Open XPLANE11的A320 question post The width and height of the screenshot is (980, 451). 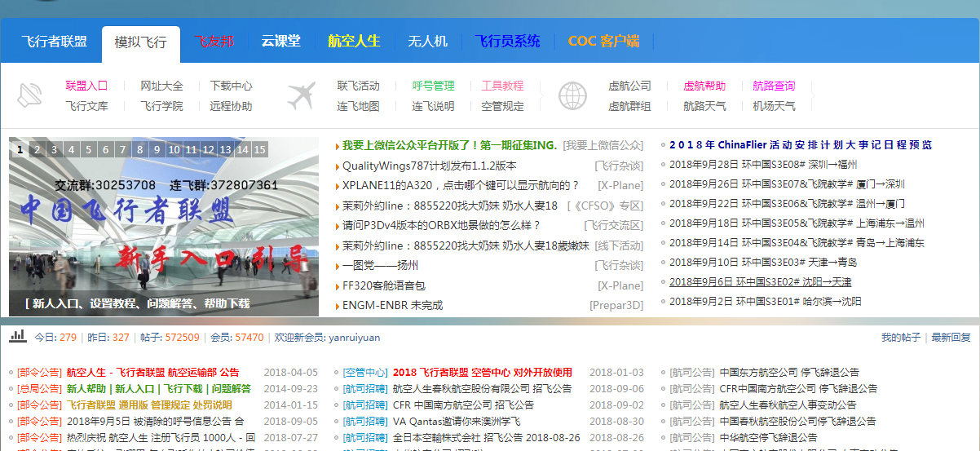point(461,185)
